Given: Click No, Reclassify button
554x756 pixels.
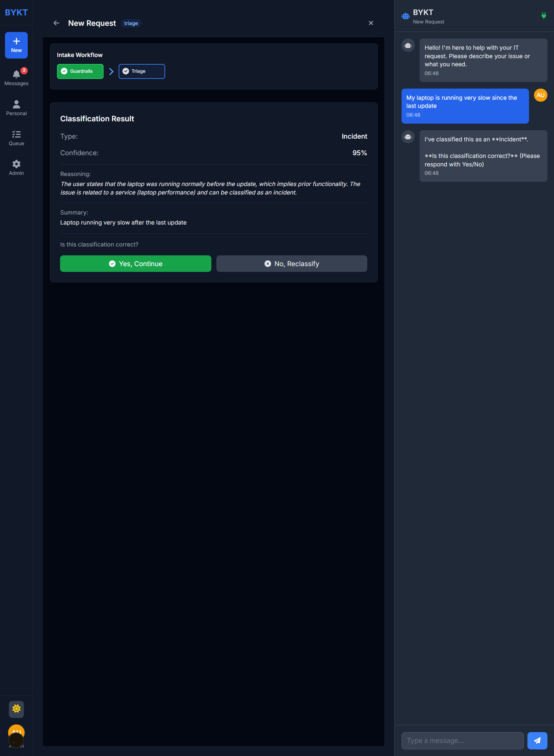Looking at the screenshot, I should (292, 264).
